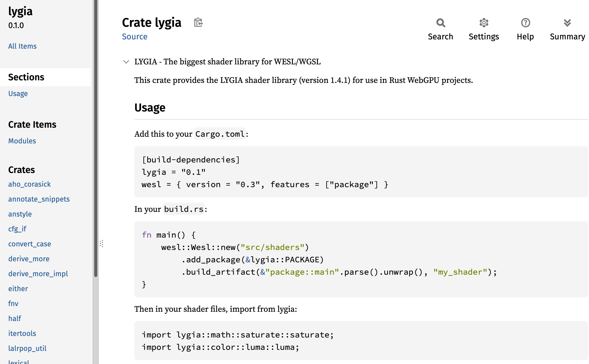Image resolution: width=589 pixels, height=364 pixels.
Task: Open the annotate_snippets crate link
Action: [x=39, y=199]
